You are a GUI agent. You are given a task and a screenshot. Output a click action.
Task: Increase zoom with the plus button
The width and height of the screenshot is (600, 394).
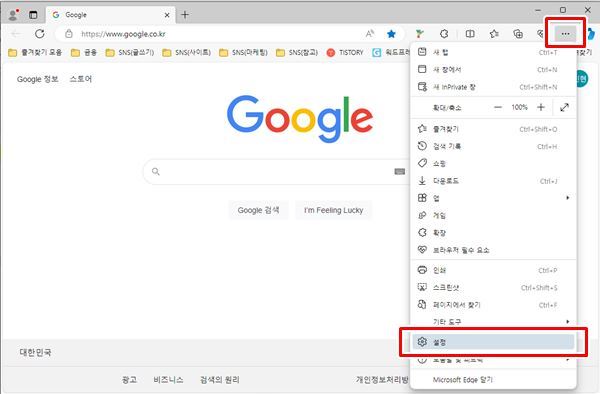[x=541, y=107]
